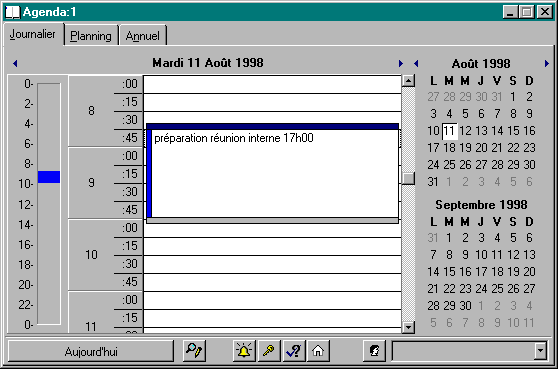Viewport: 558px width, 369px height.
Task: Go to next day using arrow after date title
Action: pos(401,63)
